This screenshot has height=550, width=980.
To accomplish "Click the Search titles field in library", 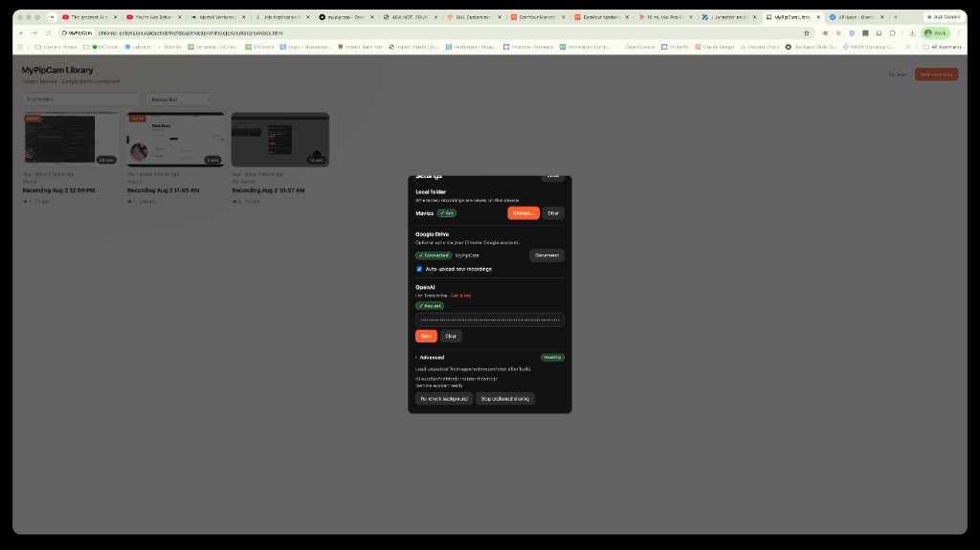I will [81, 99].
